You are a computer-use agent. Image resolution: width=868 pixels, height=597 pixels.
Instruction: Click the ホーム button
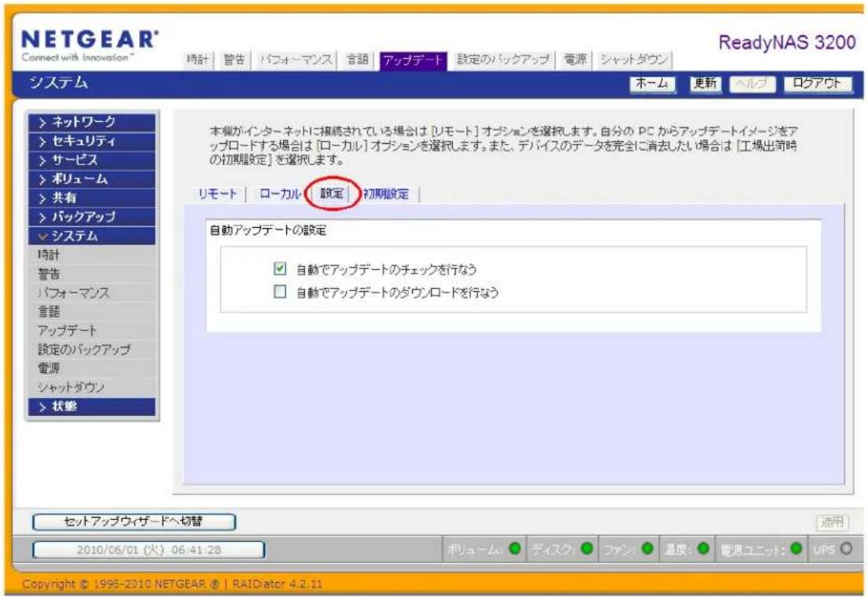click(x=652, y=83)
